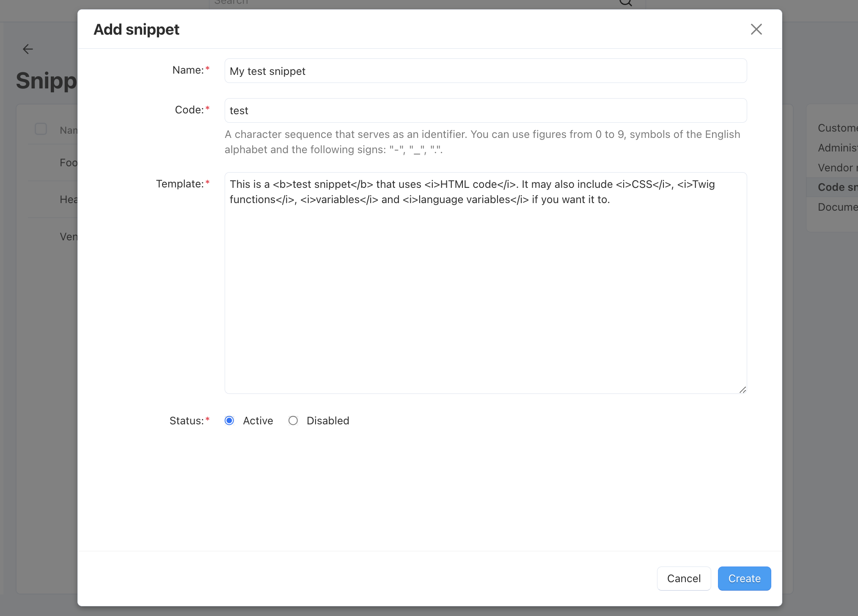Click the Status field label
This screenshot has height=616, width=858.
coord(189,421)
